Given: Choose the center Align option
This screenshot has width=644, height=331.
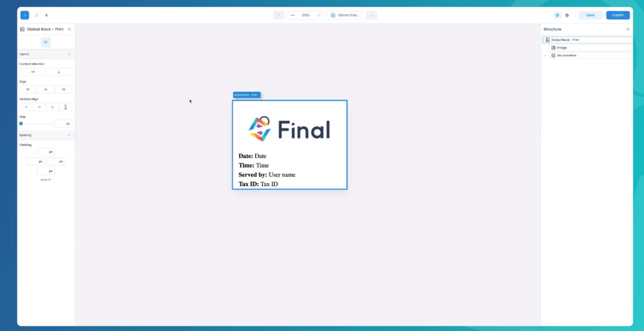Looking at the screenshot, I should pyautogui.click(x=45, y=89).
